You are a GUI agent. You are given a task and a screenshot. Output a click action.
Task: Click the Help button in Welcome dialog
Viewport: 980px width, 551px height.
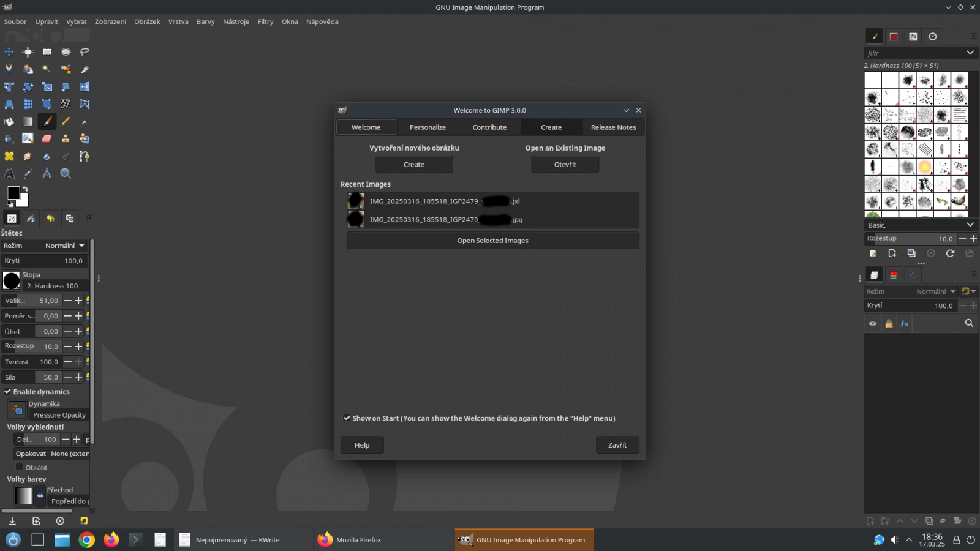362,445
